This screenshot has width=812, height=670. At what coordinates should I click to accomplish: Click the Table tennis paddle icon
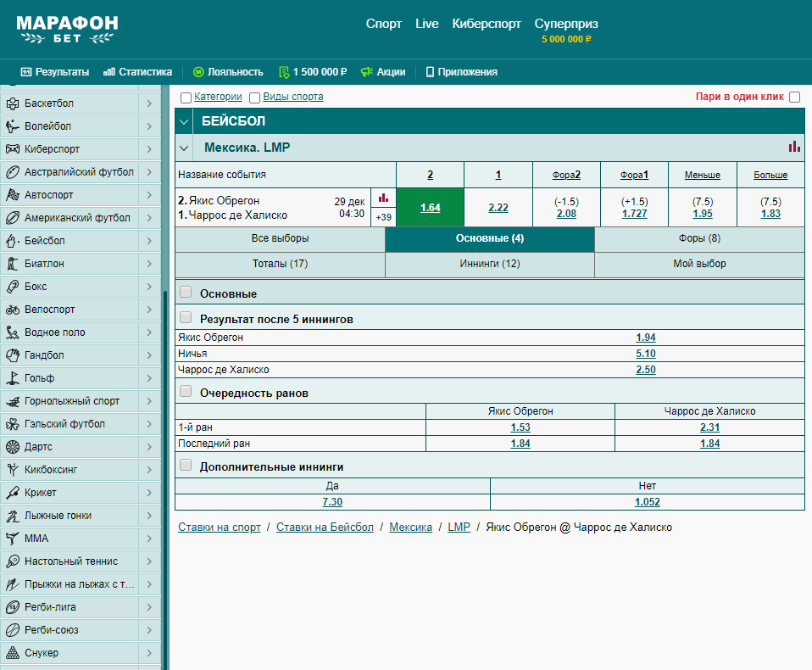[x=13, y=561]
